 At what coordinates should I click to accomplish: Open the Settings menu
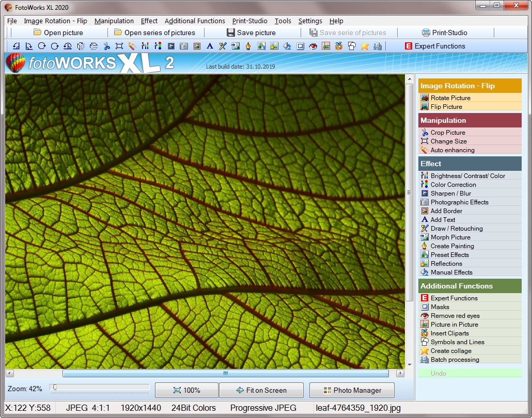(310, 21)
